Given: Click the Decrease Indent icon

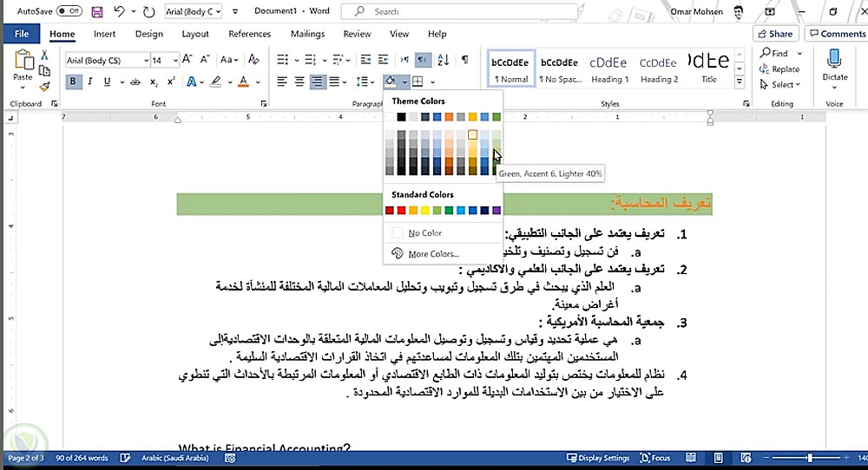Looking at the screenshot, I should tap(365, 60).
